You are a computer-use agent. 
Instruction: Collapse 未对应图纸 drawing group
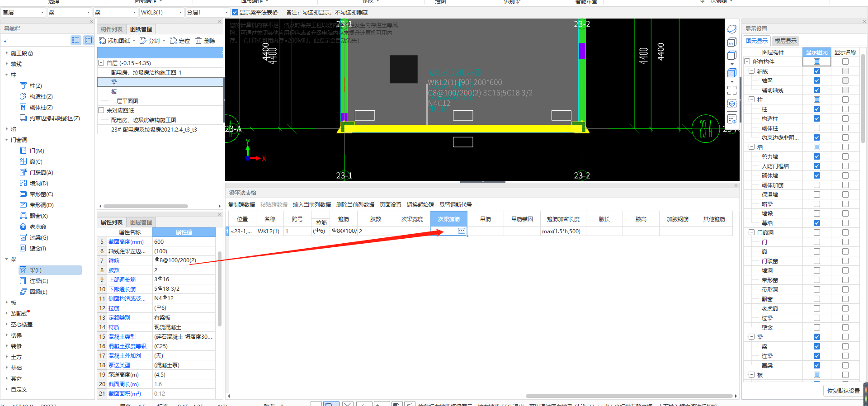click(101, 110)
